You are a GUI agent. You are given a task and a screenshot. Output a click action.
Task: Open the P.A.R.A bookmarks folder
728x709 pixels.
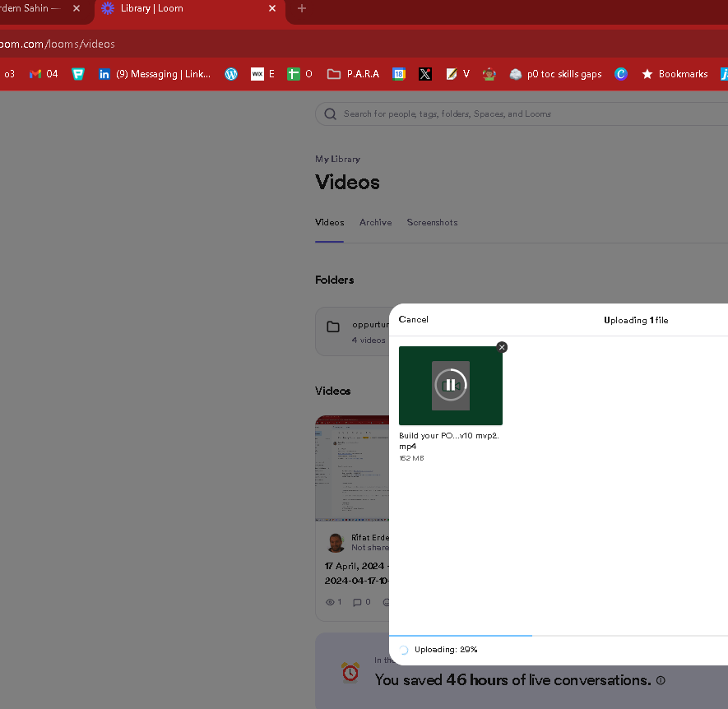click(x=354, y=74)
